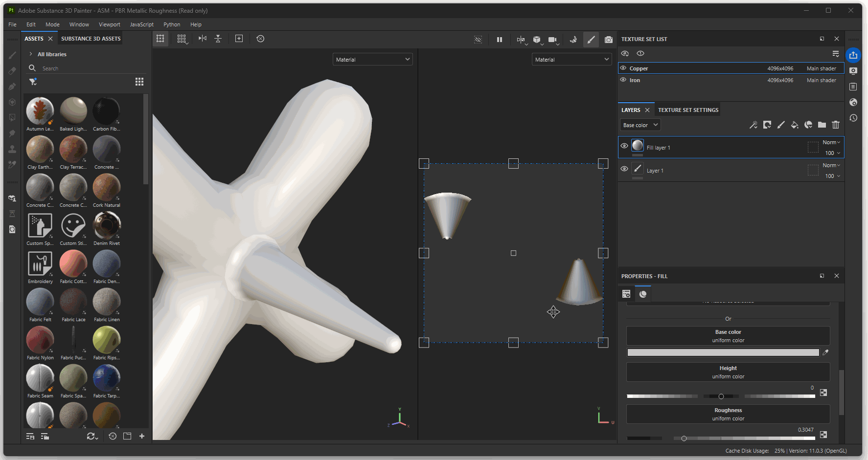
Task: Switch assets to grid view icon
Action: (139, 82)
